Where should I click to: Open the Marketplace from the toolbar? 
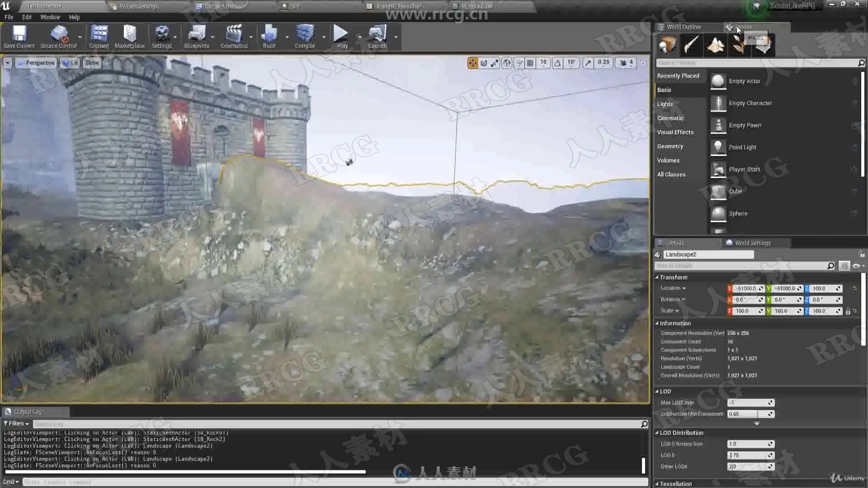point(129,36)
